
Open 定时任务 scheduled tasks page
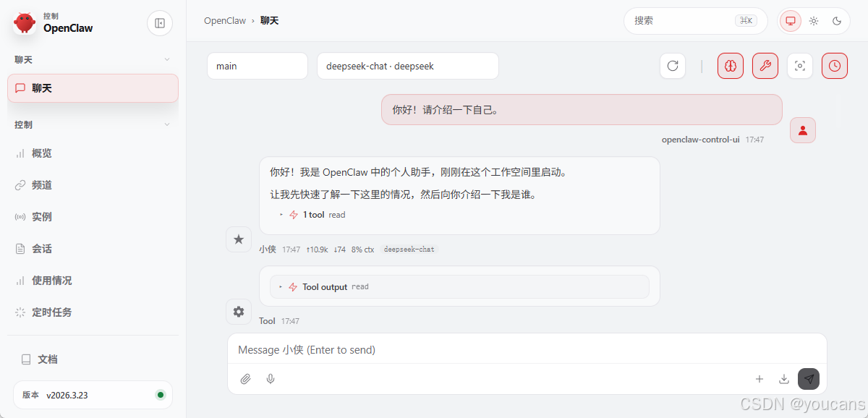tap(93, 312)
